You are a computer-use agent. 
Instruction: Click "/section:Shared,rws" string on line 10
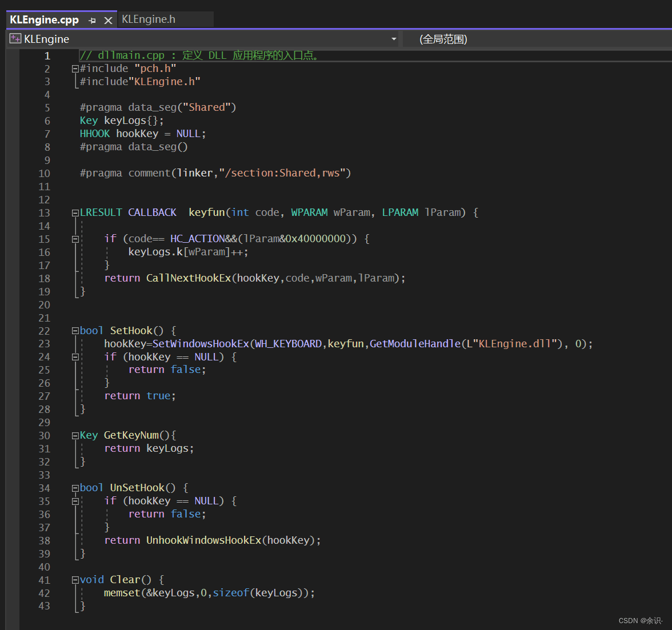pos(282,173)
